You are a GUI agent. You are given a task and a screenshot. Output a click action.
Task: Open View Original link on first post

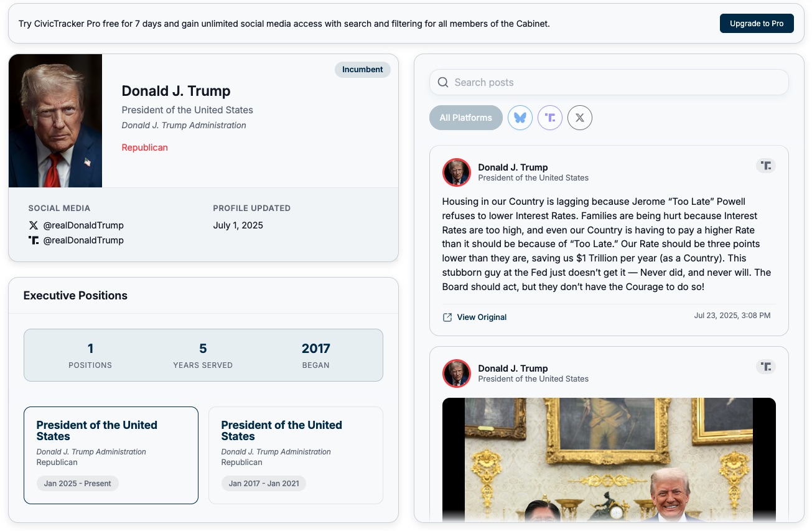point(482,317)
